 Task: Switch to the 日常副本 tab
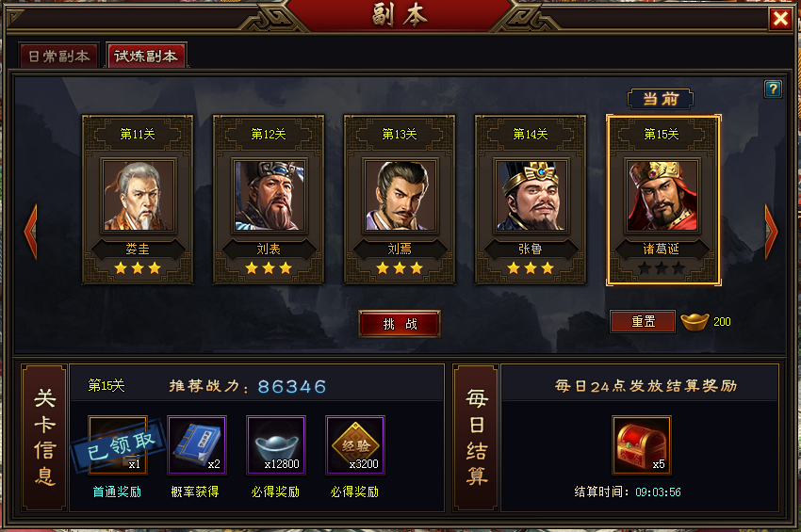(x=59, y=56)
